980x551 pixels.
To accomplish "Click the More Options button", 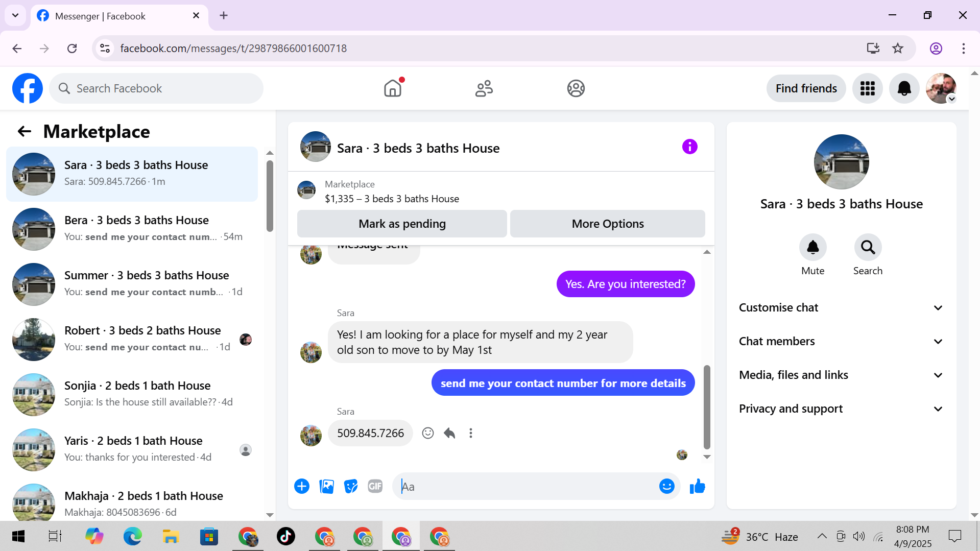I will pyautogui.click(x=608, y=224).
